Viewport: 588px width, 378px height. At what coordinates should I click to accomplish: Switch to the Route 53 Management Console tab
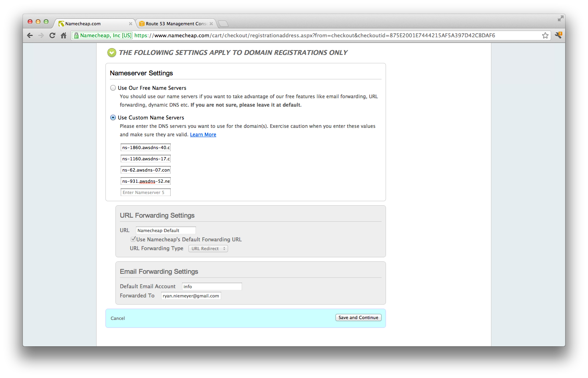point(176,23)
